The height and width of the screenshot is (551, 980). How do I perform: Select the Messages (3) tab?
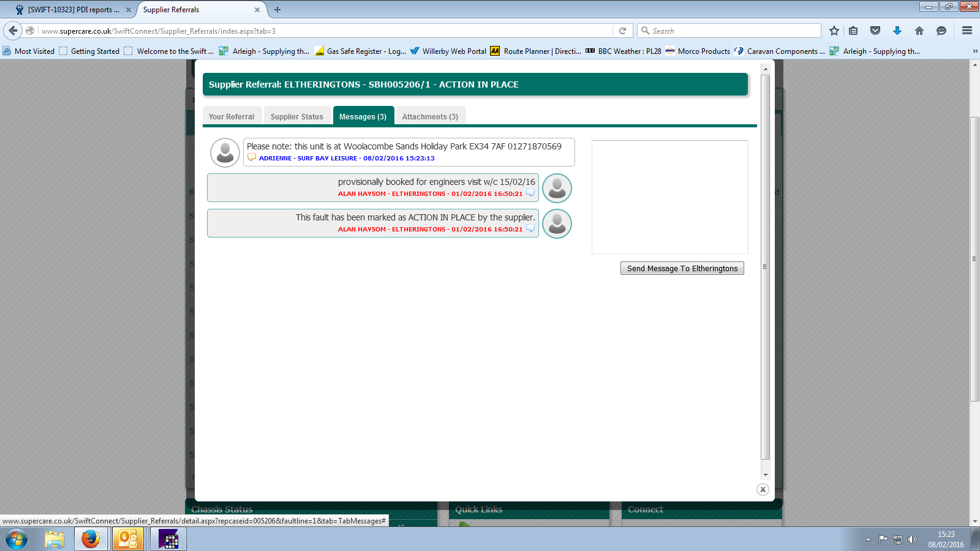363,116
